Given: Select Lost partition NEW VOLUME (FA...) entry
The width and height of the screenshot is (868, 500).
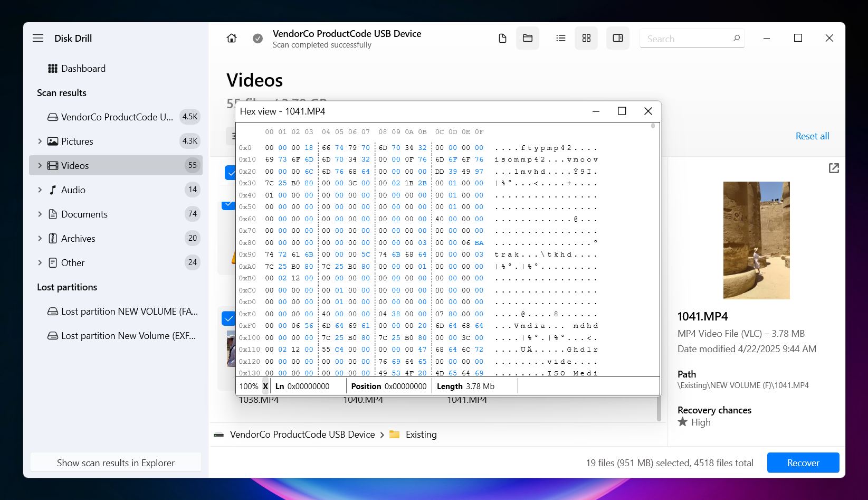Looking at the screenshot, I should click(x=116, y=312).
